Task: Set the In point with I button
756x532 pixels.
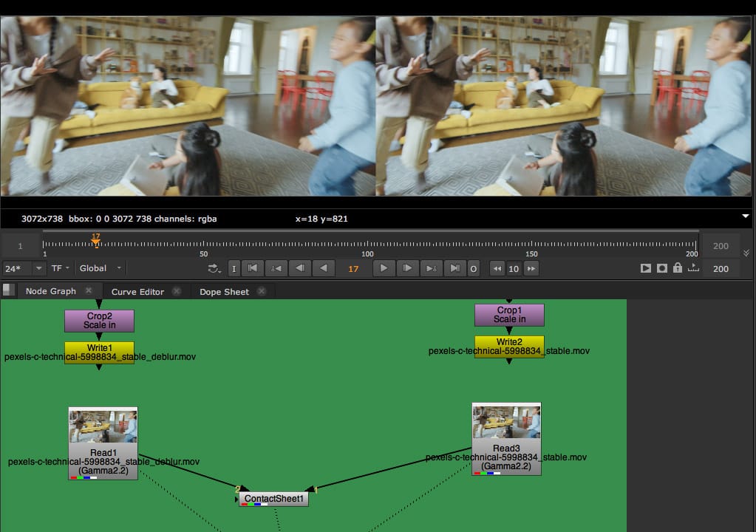Action: coord(234,268)
